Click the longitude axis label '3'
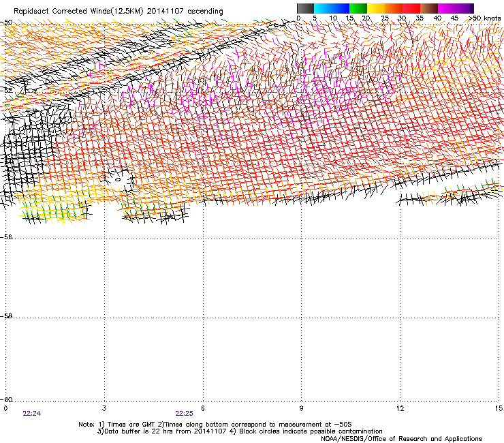This screenshot has height=443, width=504. (x=104, y=408)
